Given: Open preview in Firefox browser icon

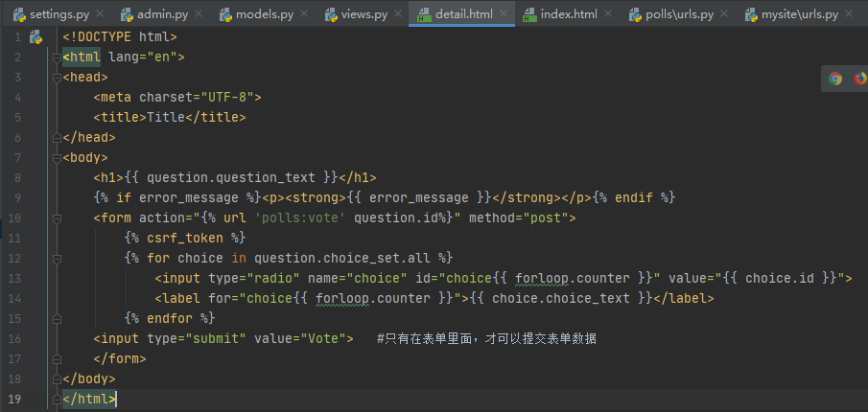Looking at the screenshot, I should coord(860,79).
